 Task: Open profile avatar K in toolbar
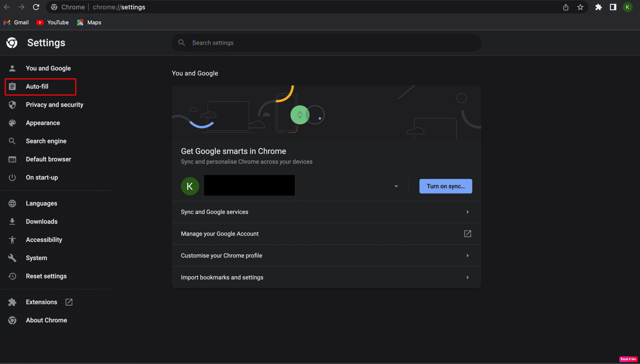tap(627, 7)
